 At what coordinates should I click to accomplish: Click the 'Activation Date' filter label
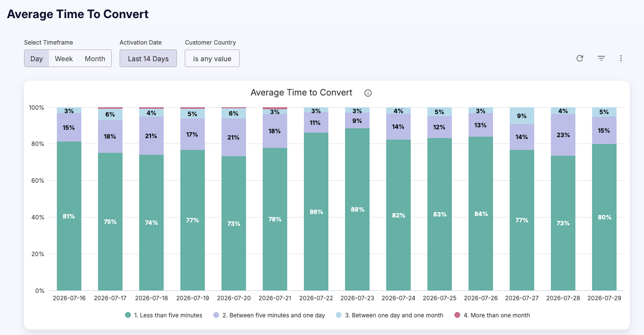[141, 43]
